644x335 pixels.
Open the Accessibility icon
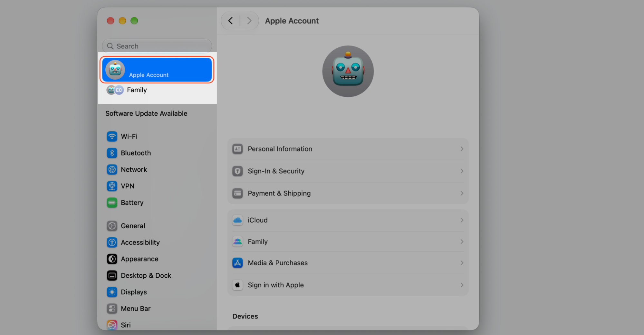point(112,242)
